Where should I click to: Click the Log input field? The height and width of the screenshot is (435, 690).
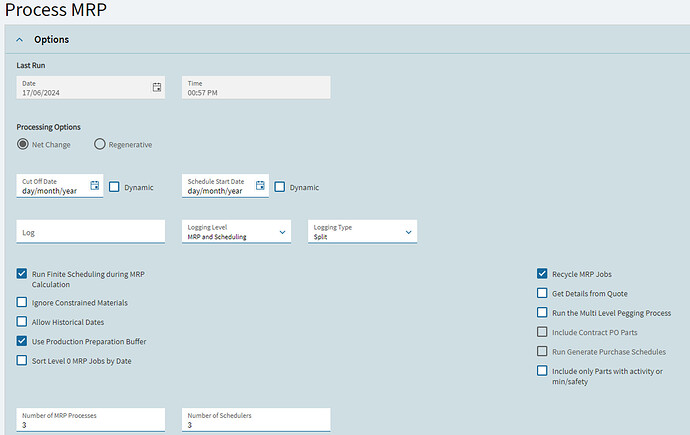pos(91,232)
